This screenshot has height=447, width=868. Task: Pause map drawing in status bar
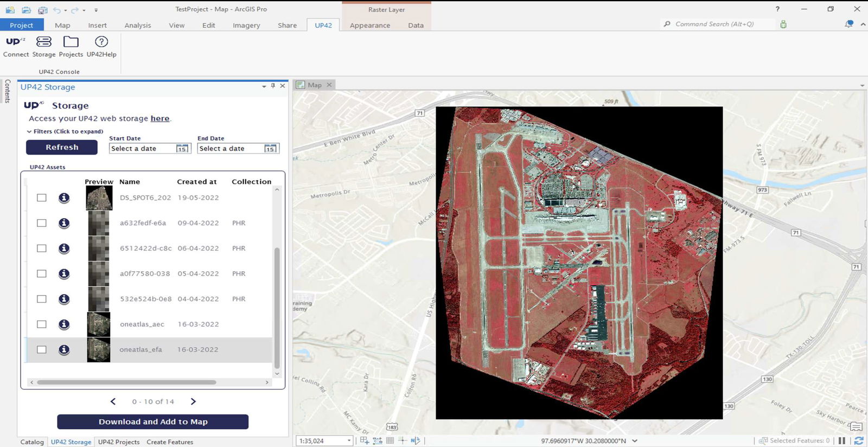pos(842,440)
